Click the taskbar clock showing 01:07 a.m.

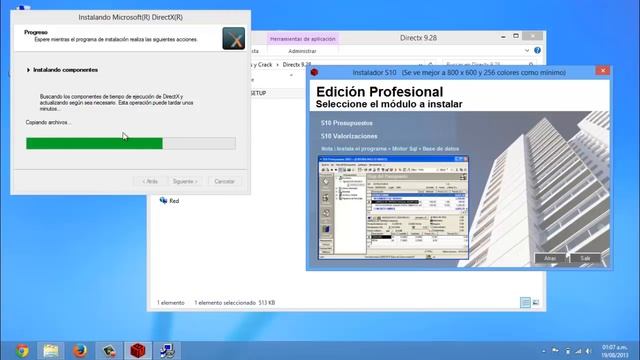click(x=614, y=351)
